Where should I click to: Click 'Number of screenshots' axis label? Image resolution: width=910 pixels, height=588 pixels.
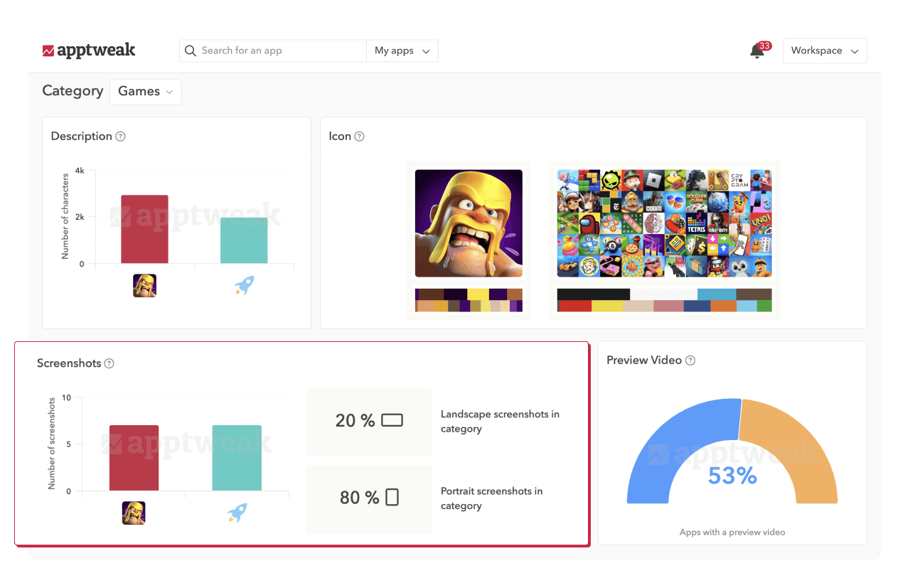[x=52, y=444]
